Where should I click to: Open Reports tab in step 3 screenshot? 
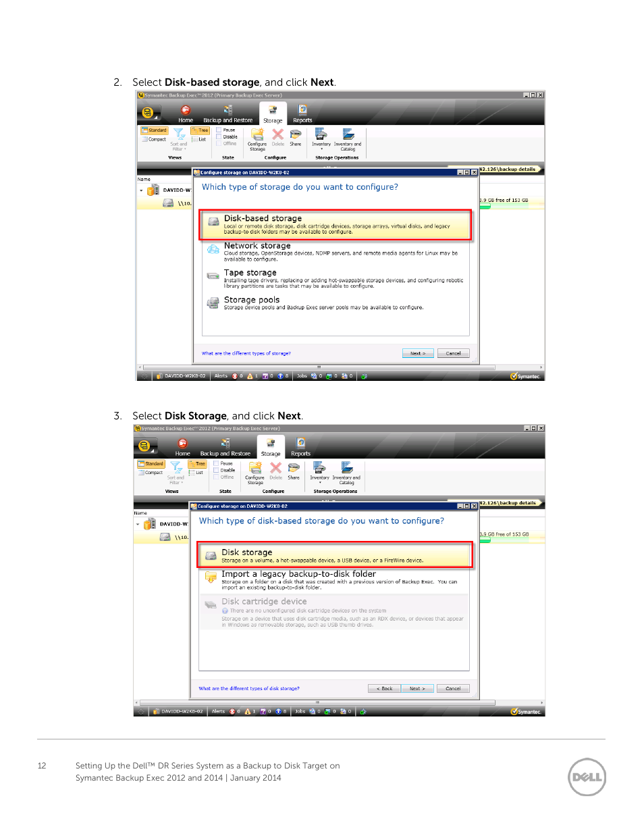(300, 448)
